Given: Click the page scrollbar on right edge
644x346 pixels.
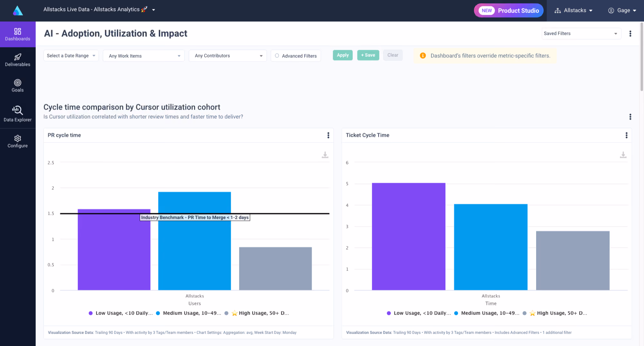Looking at the screenshot, I should tap(641, 57).
